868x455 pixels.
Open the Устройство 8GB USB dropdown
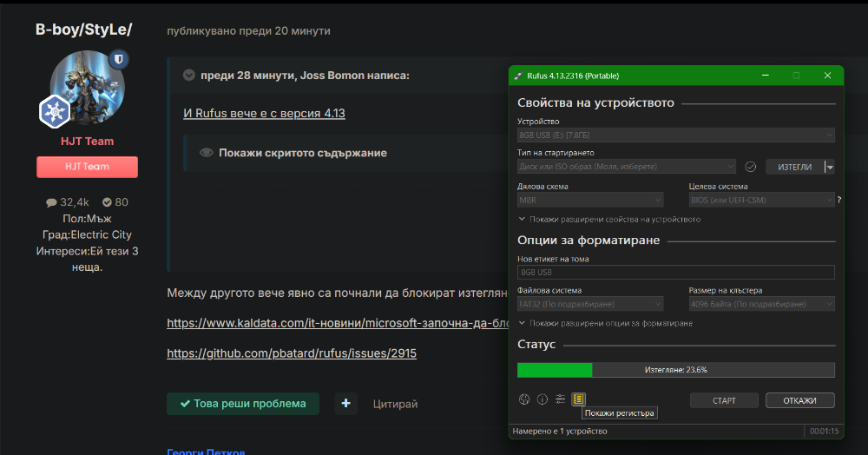click(x=676, y=135)
